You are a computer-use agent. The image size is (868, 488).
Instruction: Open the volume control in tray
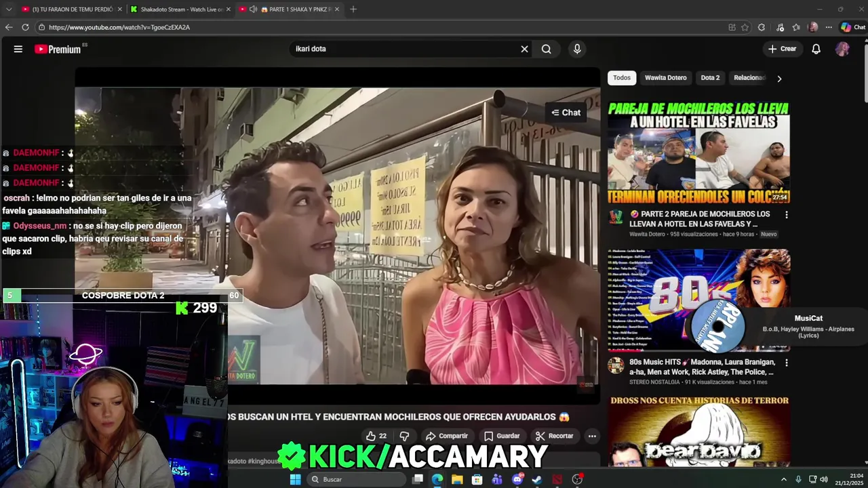824,479
